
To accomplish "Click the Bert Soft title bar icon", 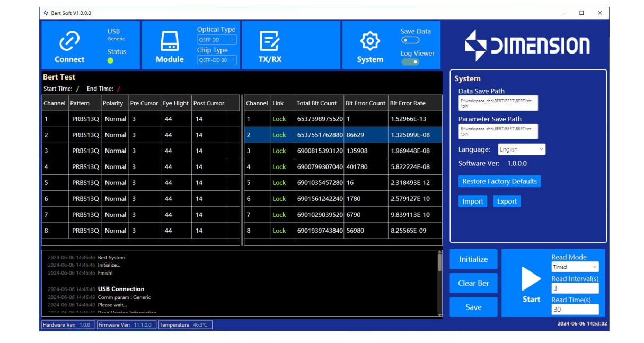I will pos(46,13).
